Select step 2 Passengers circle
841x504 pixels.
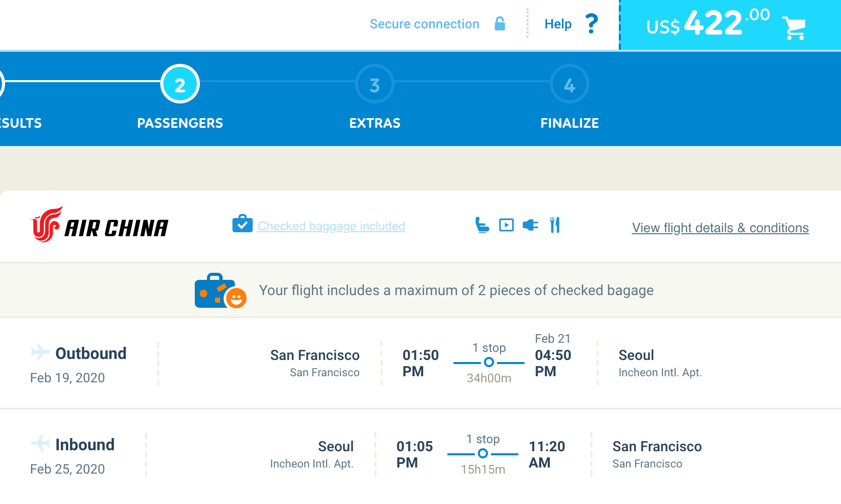(180, 84)
